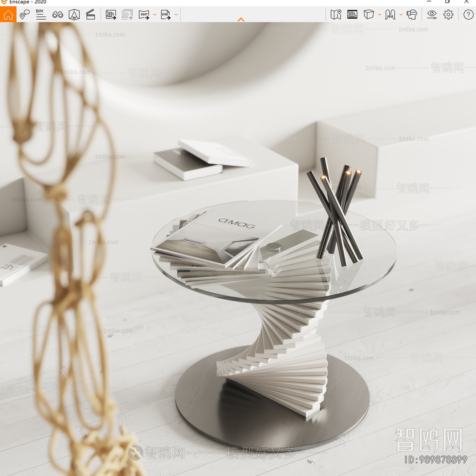Viewport: 476px width, 476px height.
Task: Click the orange Home button
Action: [8, 14]
